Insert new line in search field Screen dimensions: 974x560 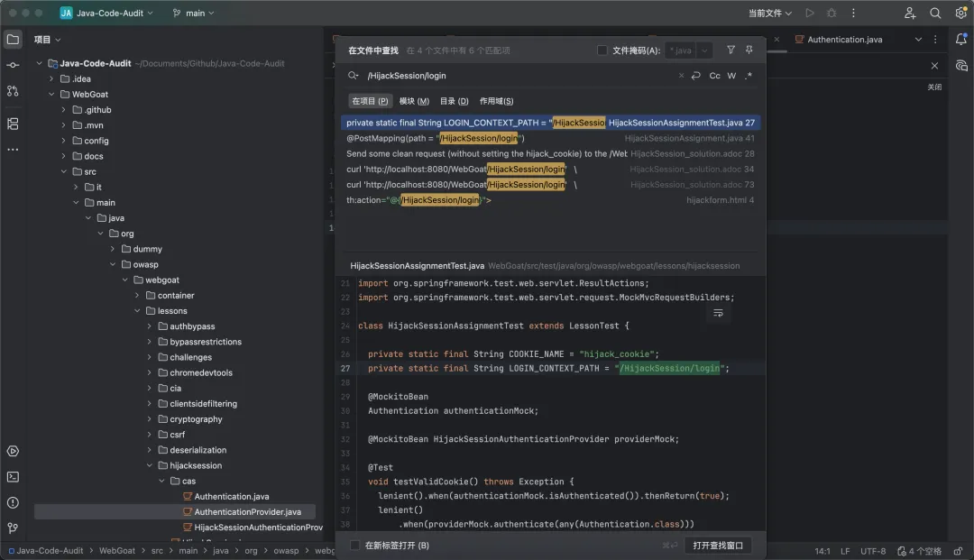(x=695, y=76)
